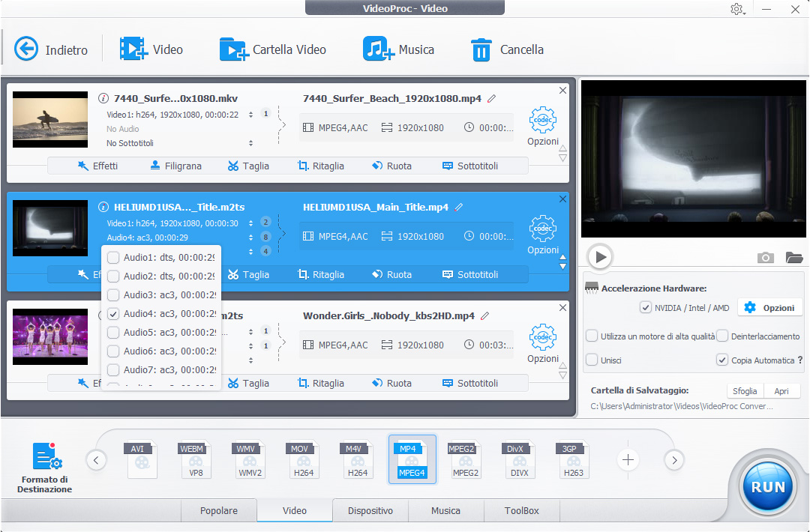Click the Indietro back arrow icon

[x=26, y=49]
